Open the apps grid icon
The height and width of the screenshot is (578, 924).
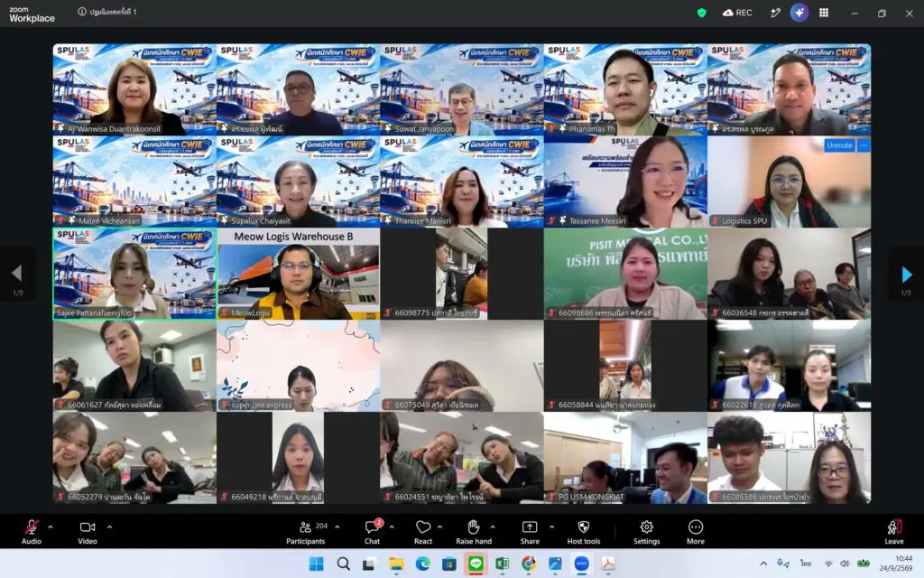coord(824,13)
